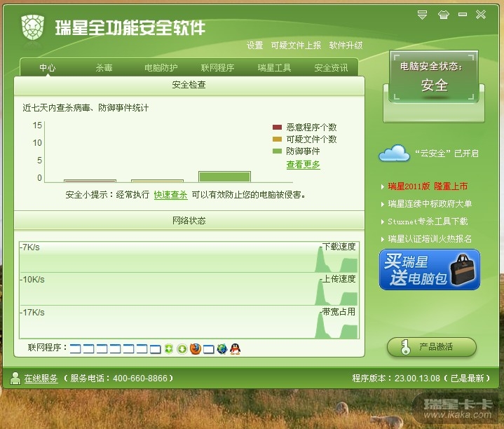
Task: Click the -10K/s upload rate label
Action: coord(32,280)
